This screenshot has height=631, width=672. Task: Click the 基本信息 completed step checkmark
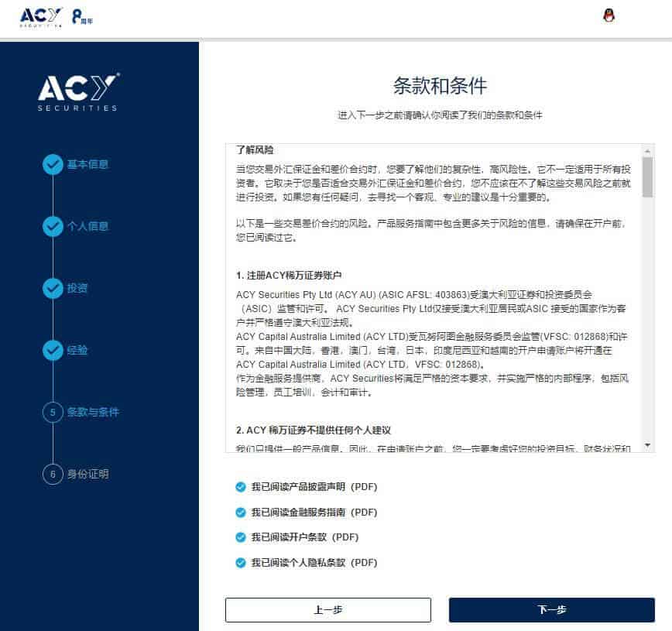53,165
